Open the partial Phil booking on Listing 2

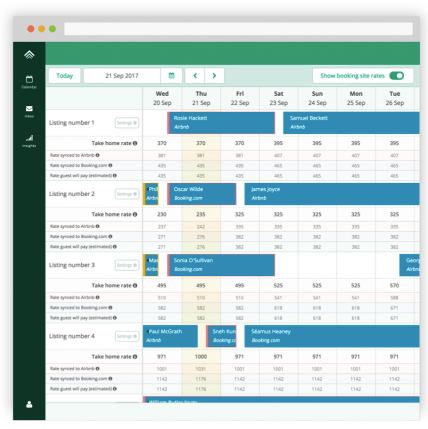[151, 194]
